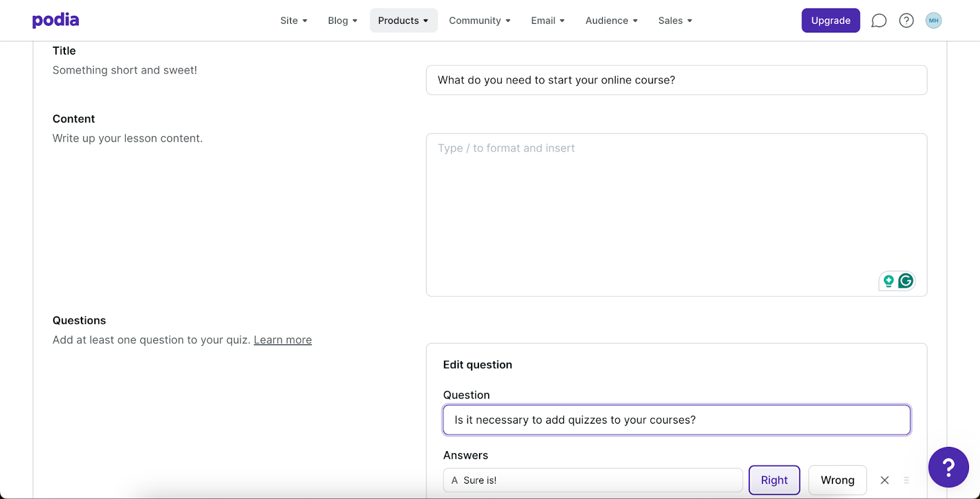Expand the Email menu
Screen dimensions: 980x499
click(548, 21)
